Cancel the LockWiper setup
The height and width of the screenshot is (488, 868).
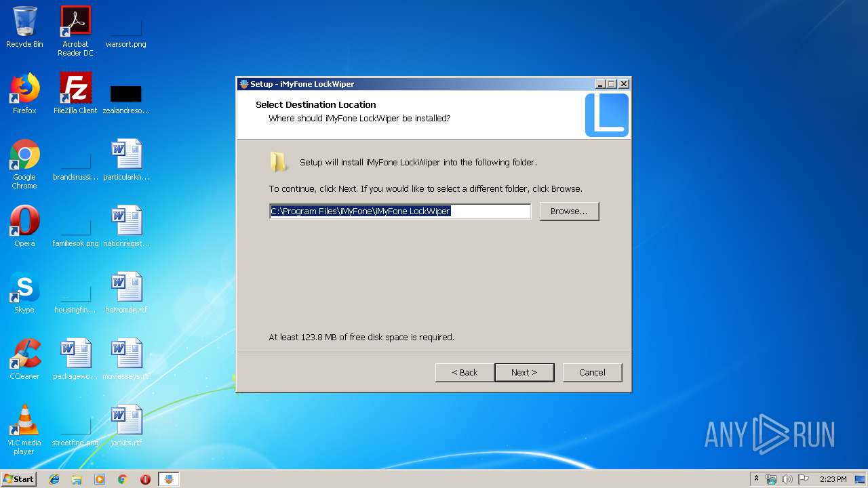pos(592,372)
